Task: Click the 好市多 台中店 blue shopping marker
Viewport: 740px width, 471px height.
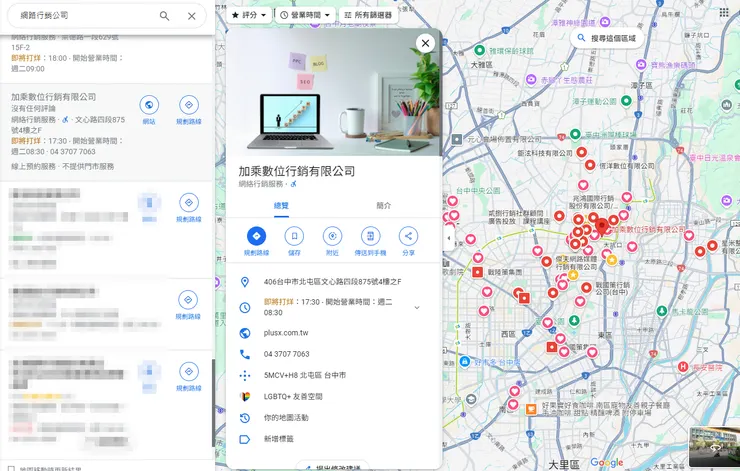Action: (464, 362)
